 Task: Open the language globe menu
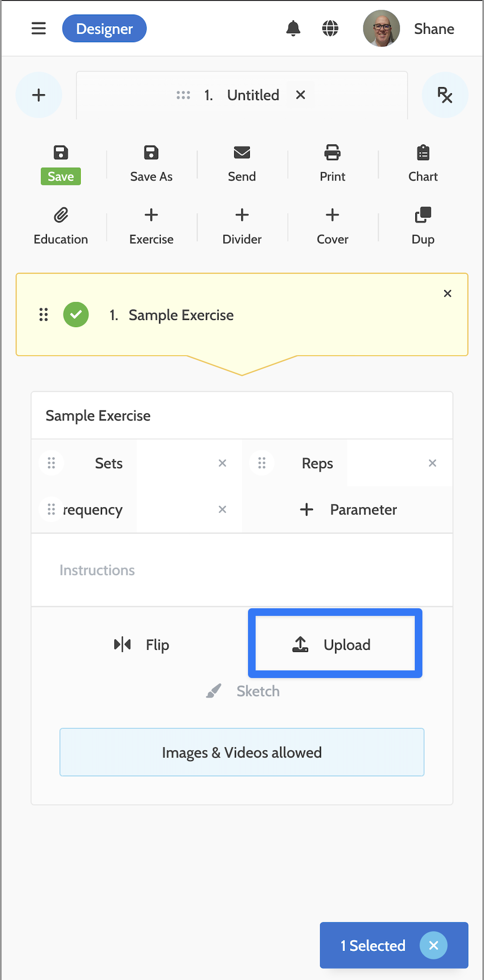330,28
